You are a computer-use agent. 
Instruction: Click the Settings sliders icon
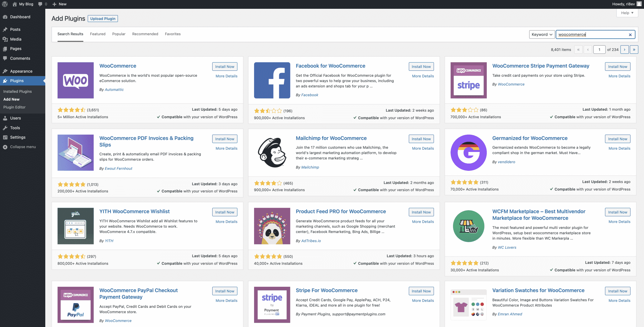click(5, 137)
